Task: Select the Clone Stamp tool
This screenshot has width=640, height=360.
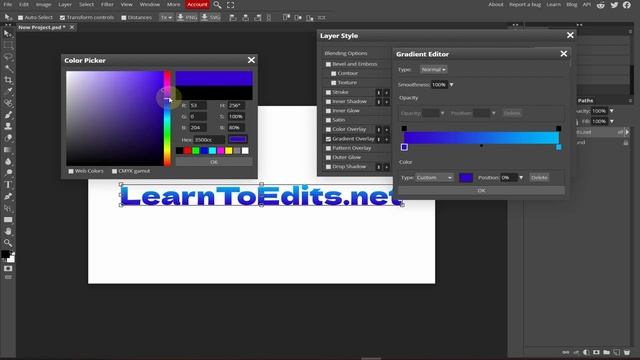Action: (8, 126)
